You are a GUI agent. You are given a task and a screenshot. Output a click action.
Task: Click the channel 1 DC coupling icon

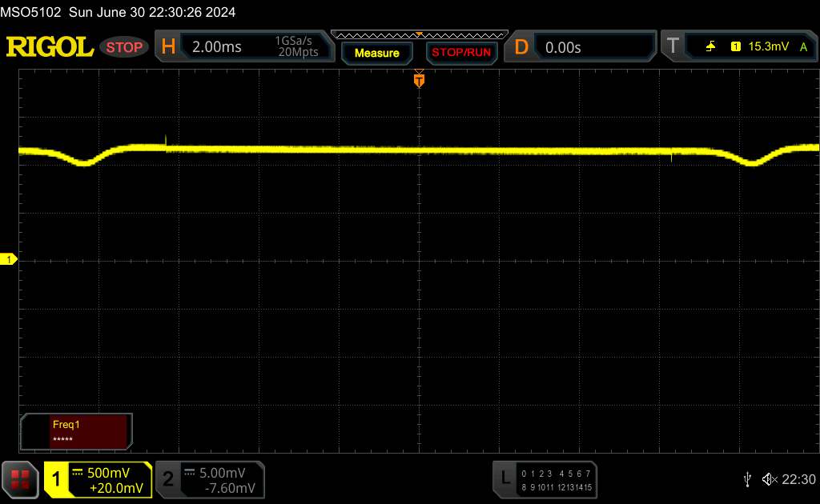pyautogui.click(x=78, y=473)
